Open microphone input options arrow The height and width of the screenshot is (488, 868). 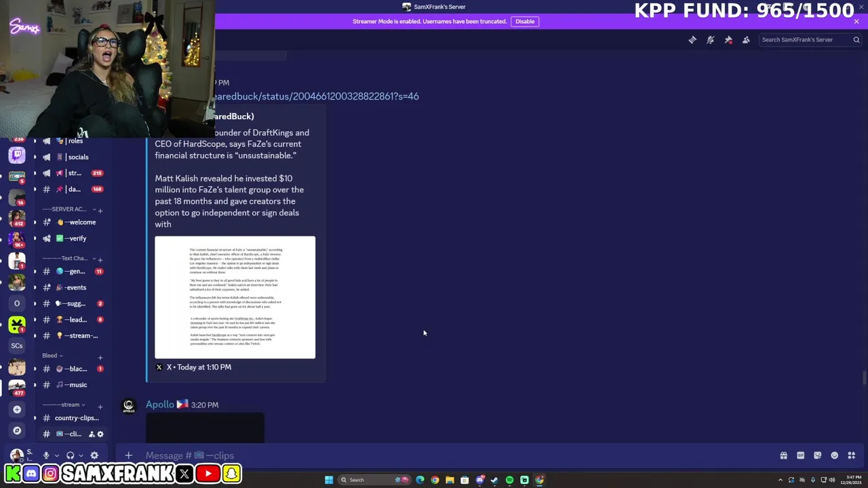point(57,455)
